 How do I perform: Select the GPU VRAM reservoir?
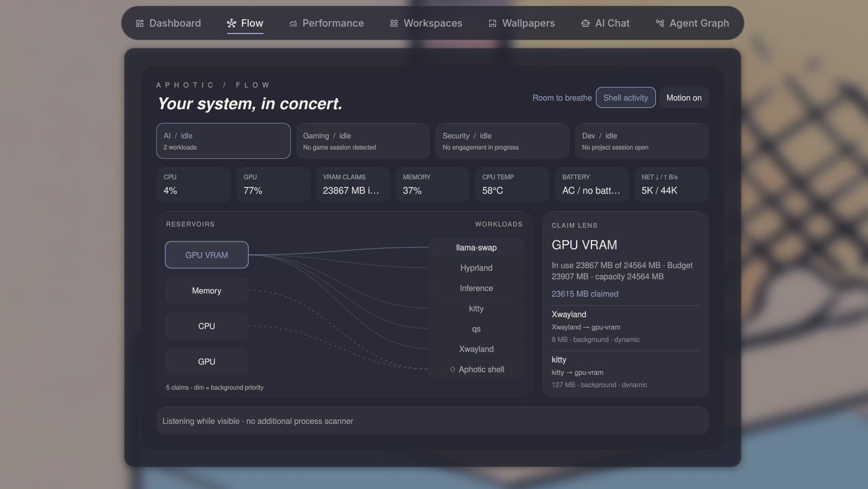click(206, 255)
